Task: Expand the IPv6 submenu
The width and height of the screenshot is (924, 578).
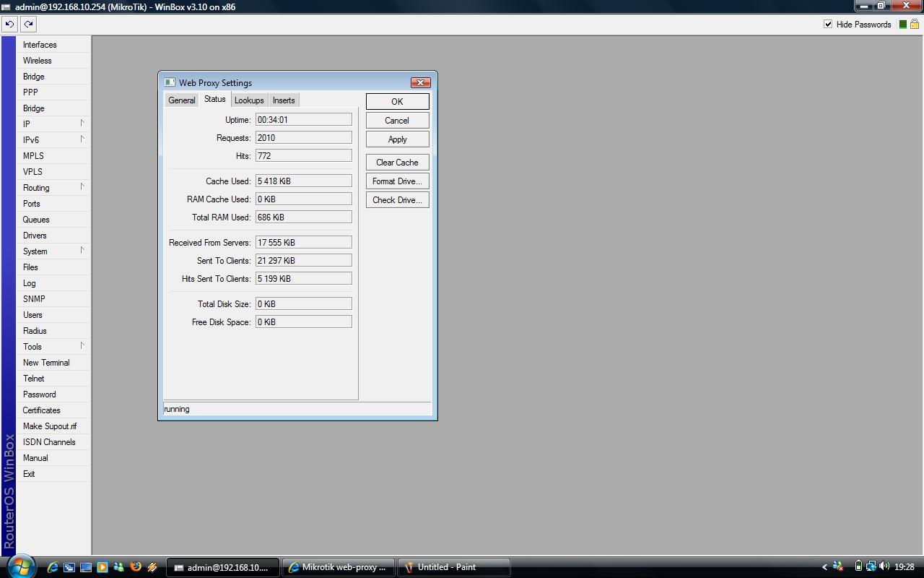Action: [x=53, y=140]
